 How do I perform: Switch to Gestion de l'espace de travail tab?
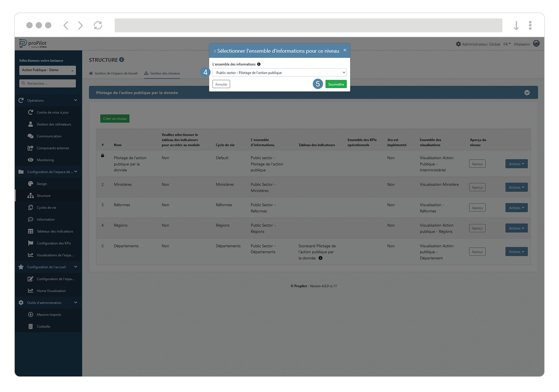116,73
